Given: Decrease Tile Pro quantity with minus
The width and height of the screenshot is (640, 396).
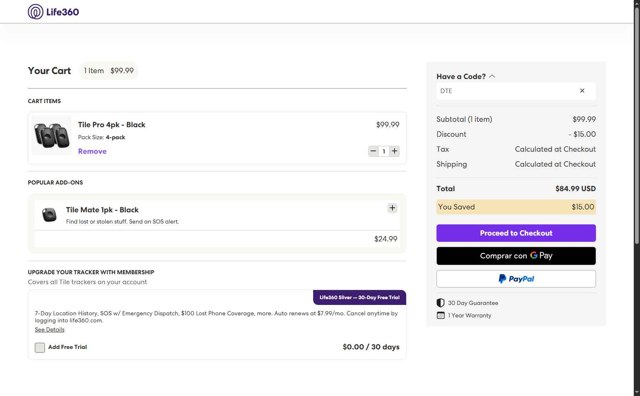Looking at the screenshot, I should 373,151.
